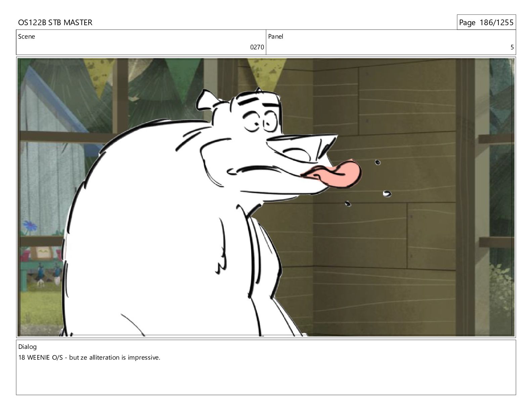Screen dimensions: 532x411
Task: Click the 'Dialog' section label
Action: [27, 347]
